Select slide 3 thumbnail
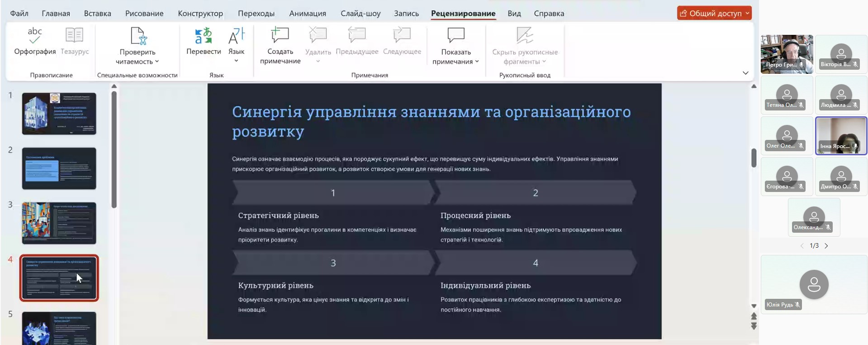The height and width of the screenshot is (345, 868). pos(59,223)
